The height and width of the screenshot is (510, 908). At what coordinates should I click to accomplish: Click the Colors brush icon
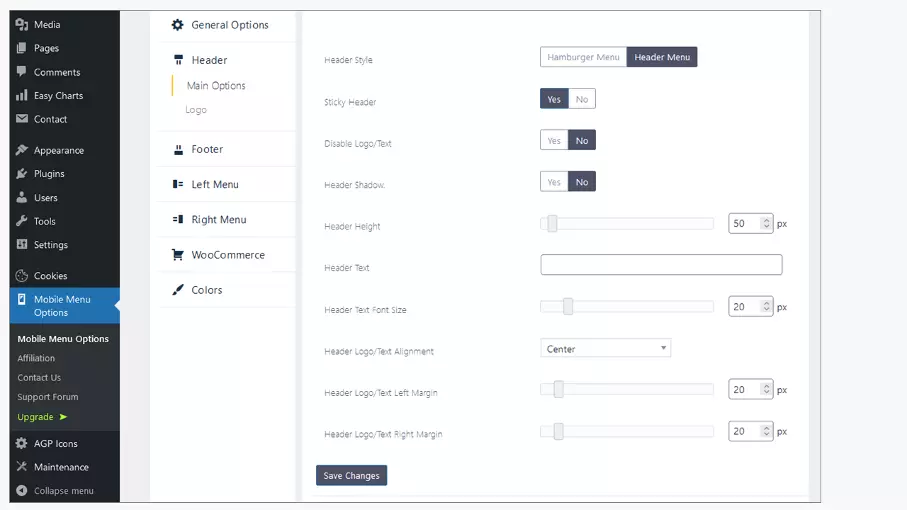coord(178,290)
